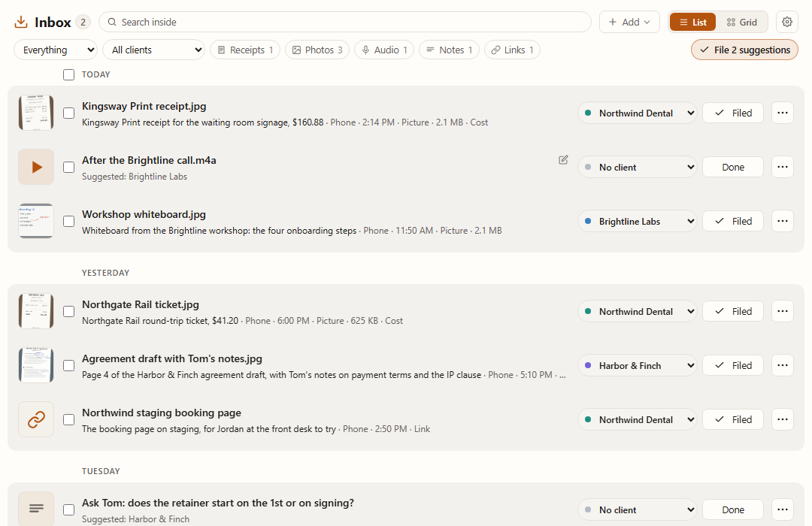Screen dimensions: 812x526
Task: Open more options for Northgate Rail ticket
Action: 783,311
